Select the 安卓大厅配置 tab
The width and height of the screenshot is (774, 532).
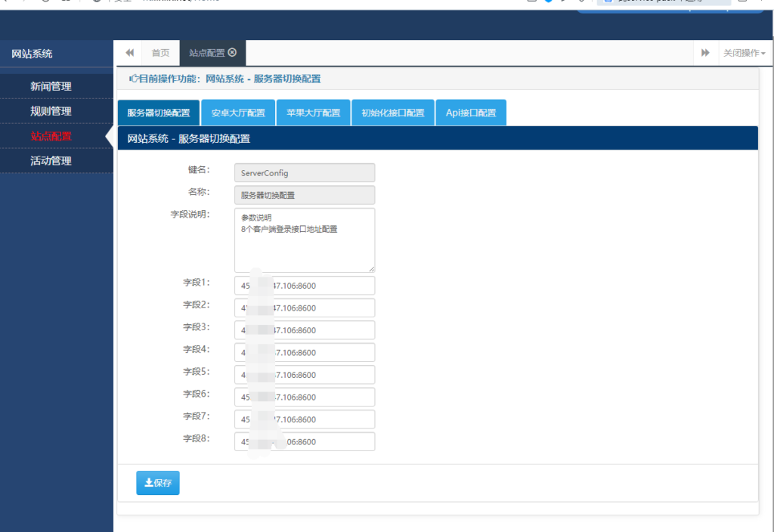(x=238, y=113)
